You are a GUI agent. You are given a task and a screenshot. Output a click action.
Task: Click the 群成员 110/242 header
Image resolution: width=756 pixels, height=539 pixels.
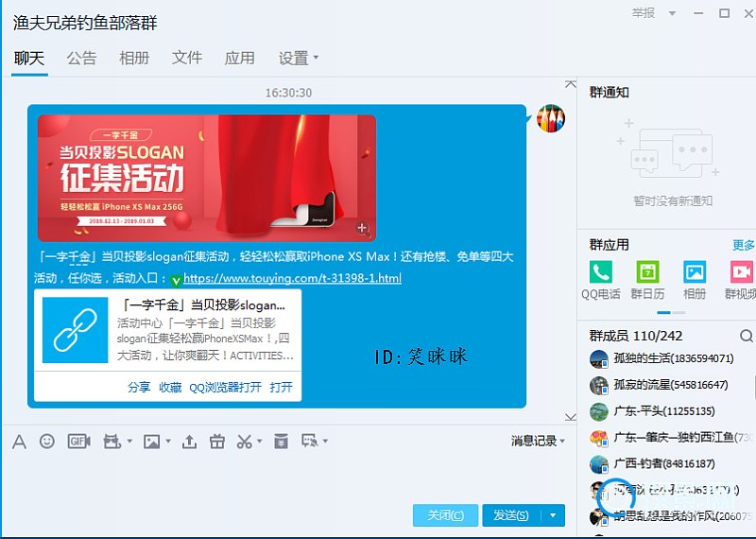635,336
